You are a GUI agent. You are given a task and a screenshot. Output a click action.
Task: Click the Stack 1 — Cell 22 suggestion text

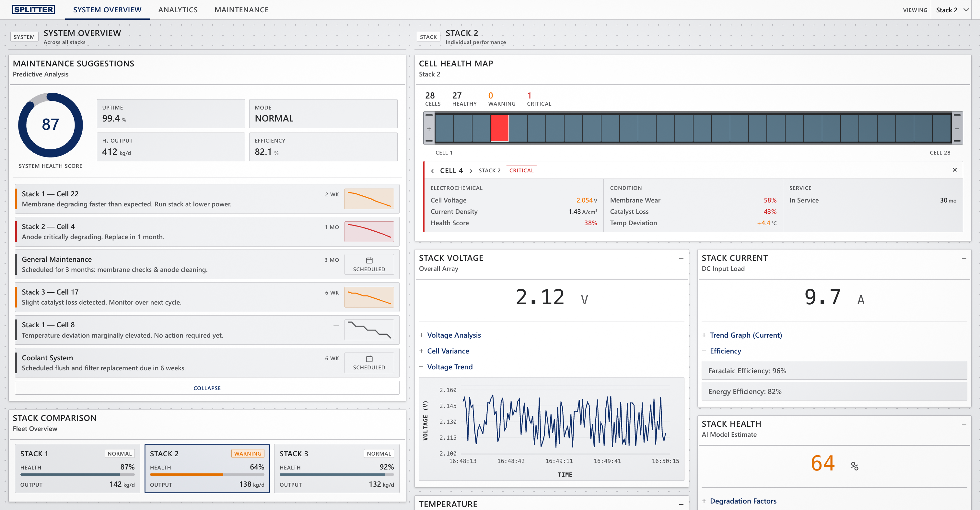pos(50,194)
